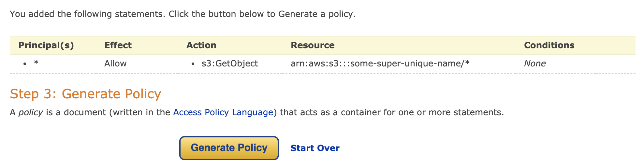Click the italic word policy
The height and width of the screenshot is (168, 644).
point(31,113)
